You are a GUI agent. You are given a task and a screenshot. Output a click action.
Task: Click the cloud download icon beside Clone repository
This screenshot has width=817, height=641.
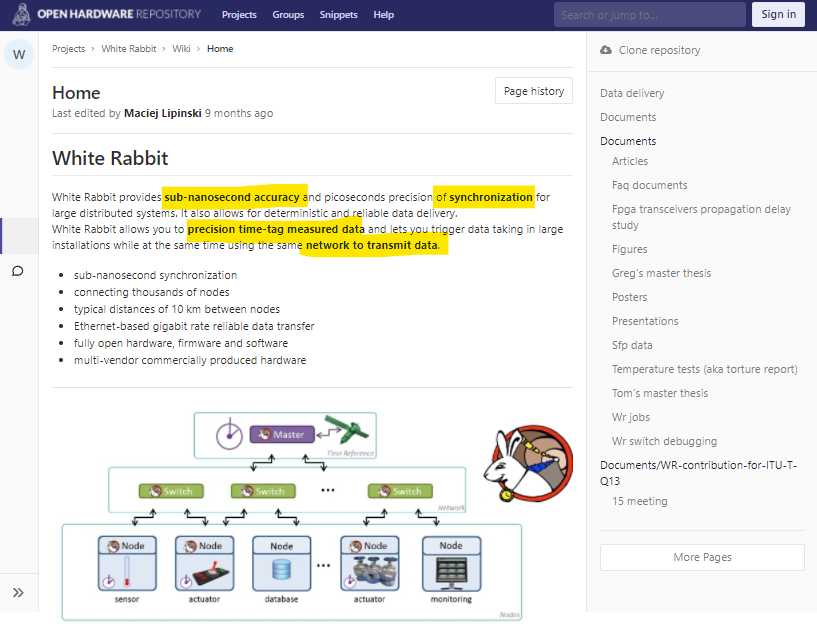(605, 50)
